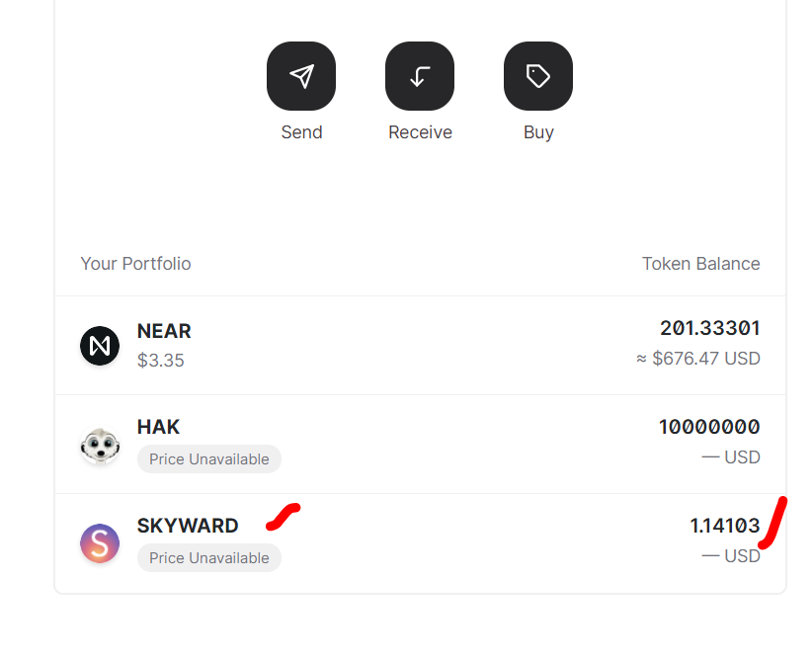812x662 pixels.
Task: Click the Send paper-plane icon
Action: click(x=301, y=76)
